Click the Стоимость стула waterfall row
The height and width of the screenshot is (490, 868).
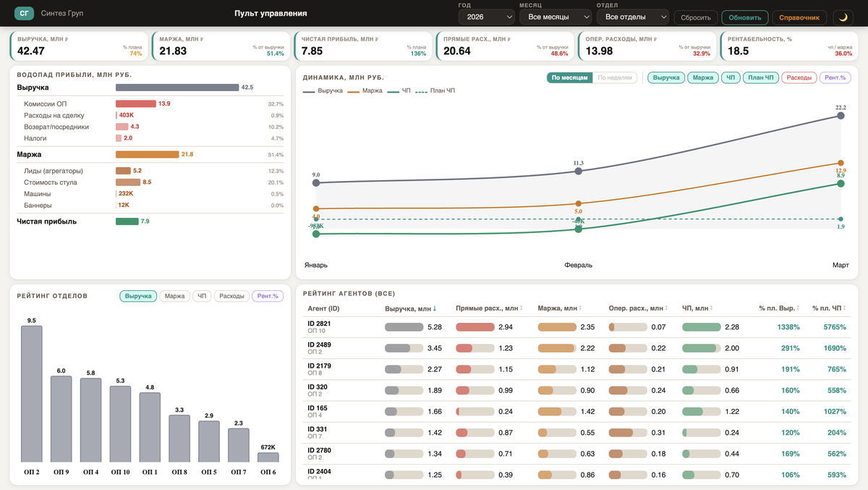(x=150, y=182)
